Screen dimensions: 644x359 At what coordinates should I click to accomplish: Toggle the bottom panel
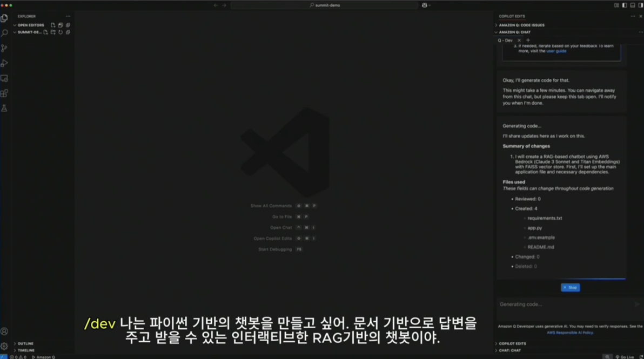click(x=633, y=5)
